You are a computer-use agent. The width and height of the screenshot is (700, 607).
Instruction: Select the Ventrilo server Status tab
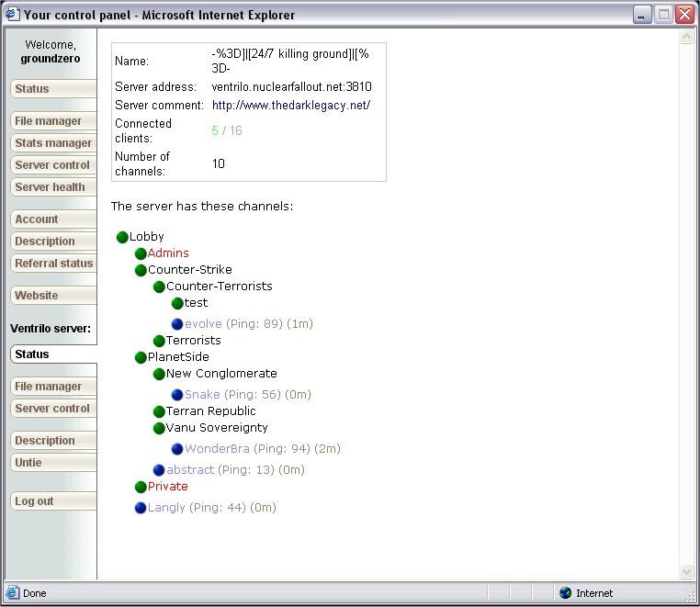point(53,354)
